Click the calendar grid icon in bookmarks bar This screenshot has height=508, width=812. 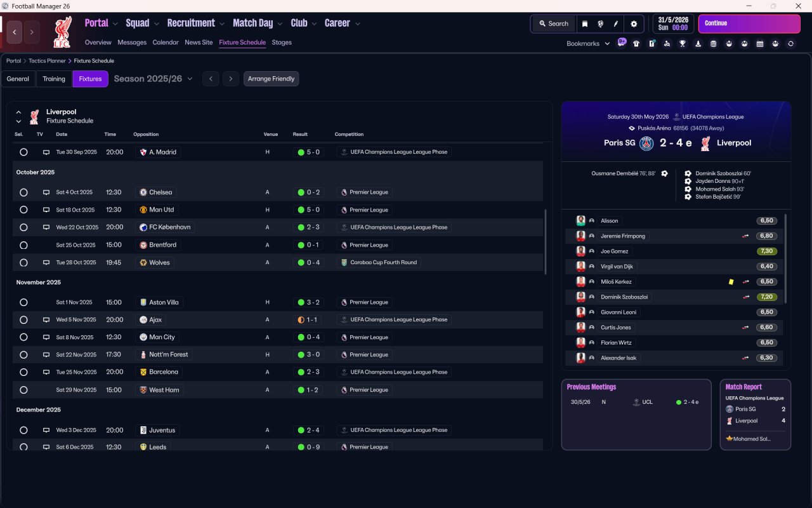pyautogui.click(x=759, y=44)
